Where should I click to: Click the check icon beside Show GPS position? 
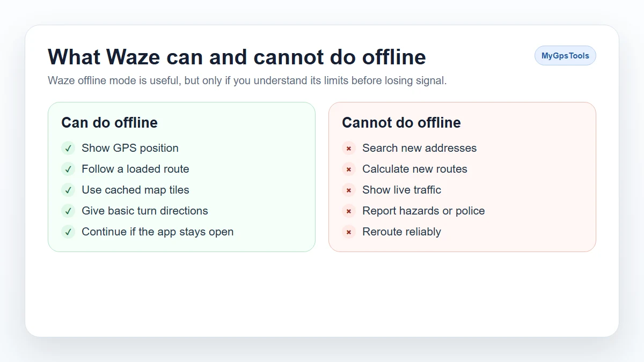point(68,148)
